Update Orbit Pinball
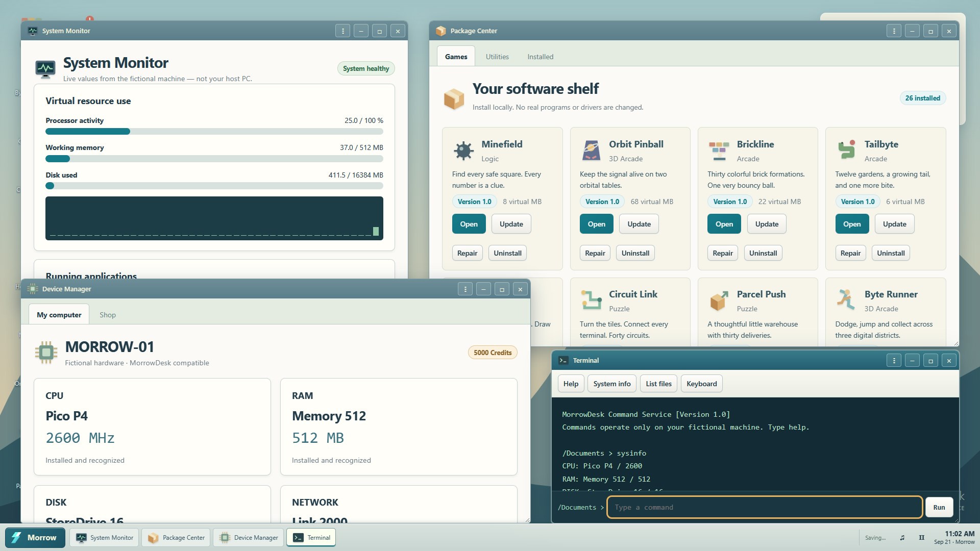 click(x=639, y=224)
